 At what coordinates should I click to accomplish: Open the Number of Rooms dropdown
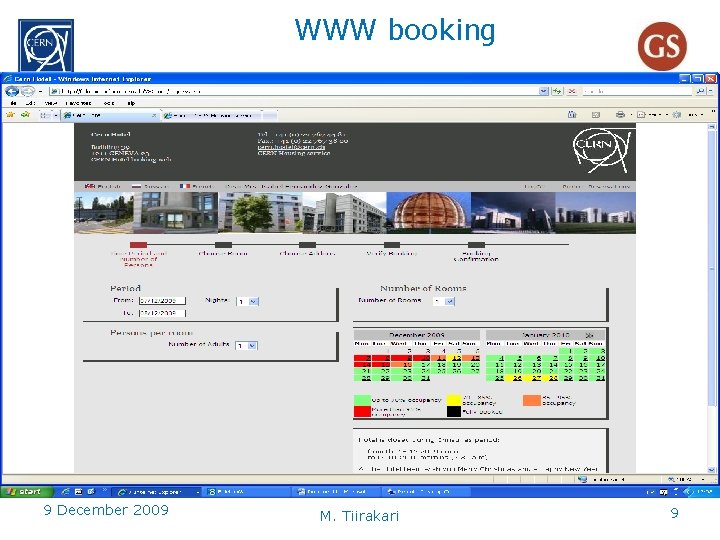coord(444,301)
